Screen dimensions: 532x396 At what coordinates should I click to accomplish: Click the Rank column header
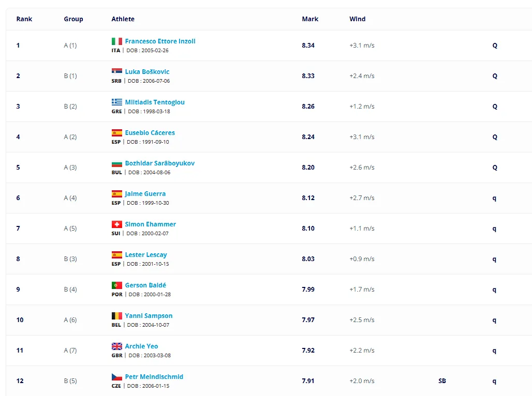pos(24,19)
